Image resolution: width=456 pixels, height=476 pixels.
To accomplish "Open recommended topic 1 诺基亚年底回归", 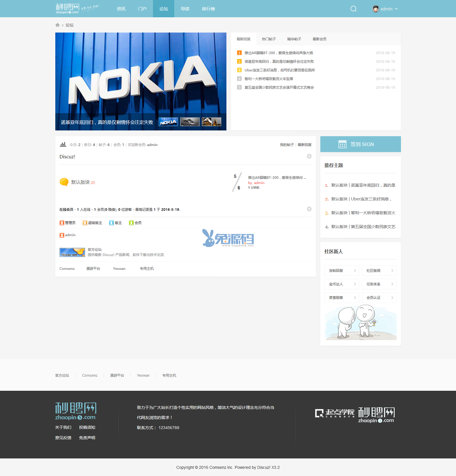I will (363, 185).
